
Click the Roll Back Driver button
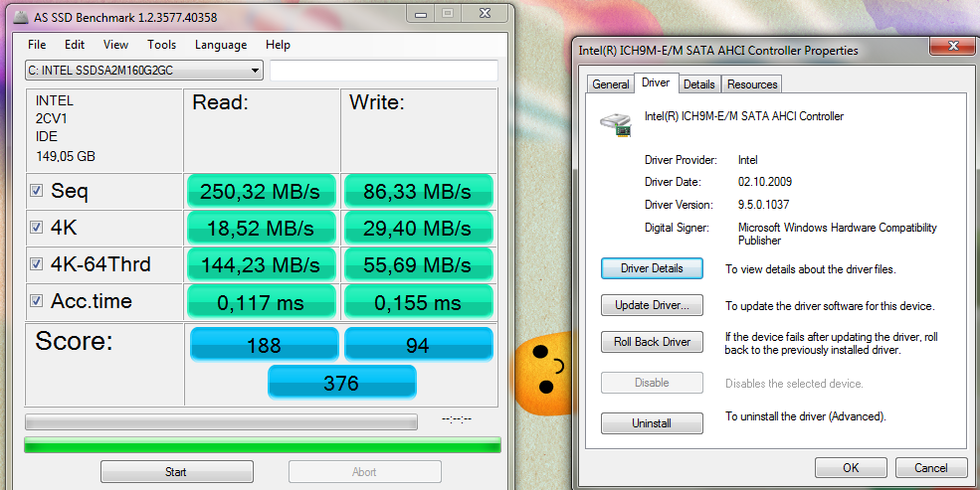coord(652,342)
